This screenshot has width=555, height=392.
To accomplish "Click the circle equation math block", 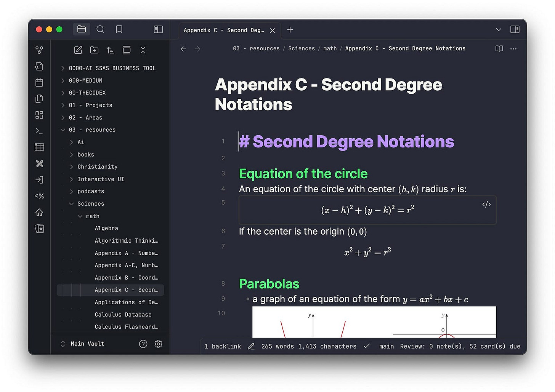I will point(367,210).
